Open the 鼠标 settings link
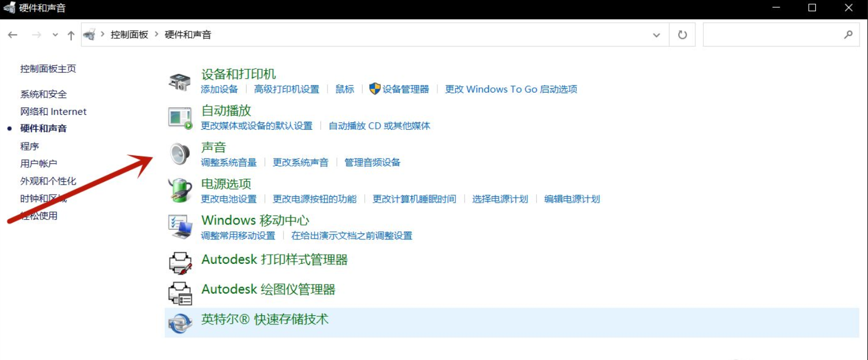Viewport: 868px width, 360px height. (344, 89)
